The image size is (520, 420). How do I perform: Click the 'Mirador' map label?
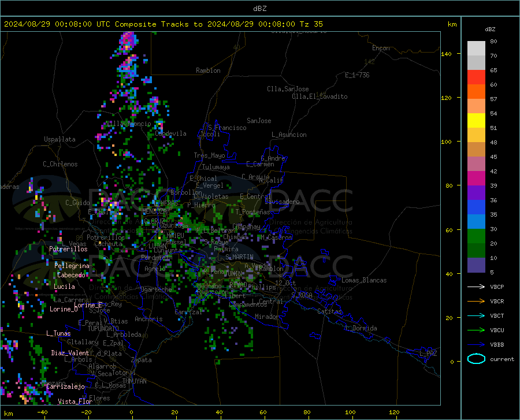click(x=267, y=317)
